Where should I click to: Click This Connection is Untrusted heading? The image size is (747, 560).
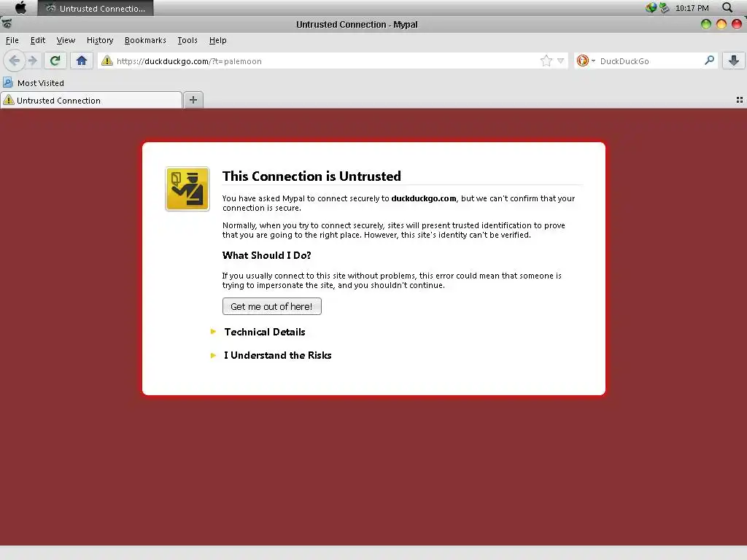311,176
